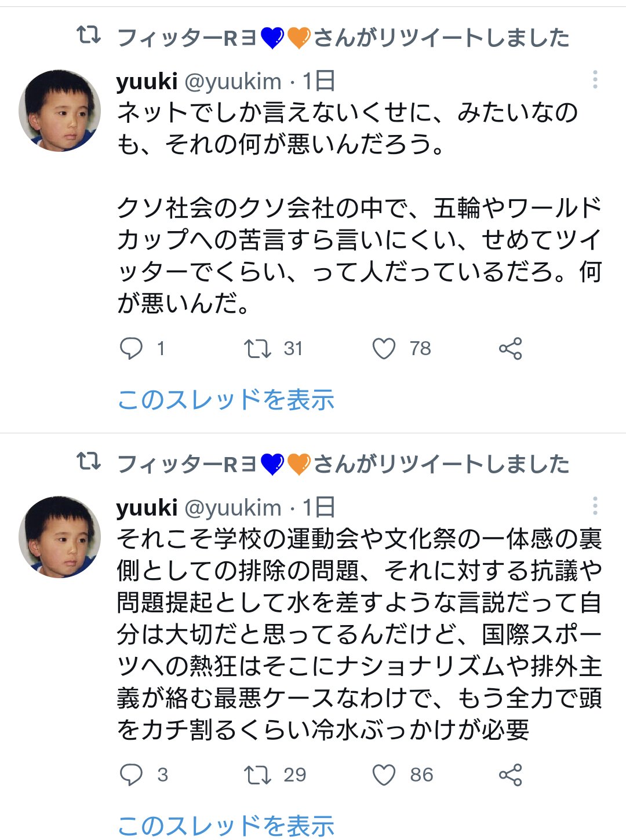Screen dimensions: 626x840
Task: Open more options menu on second tweet
Action: pyautogui.click(x=595, y=506)
